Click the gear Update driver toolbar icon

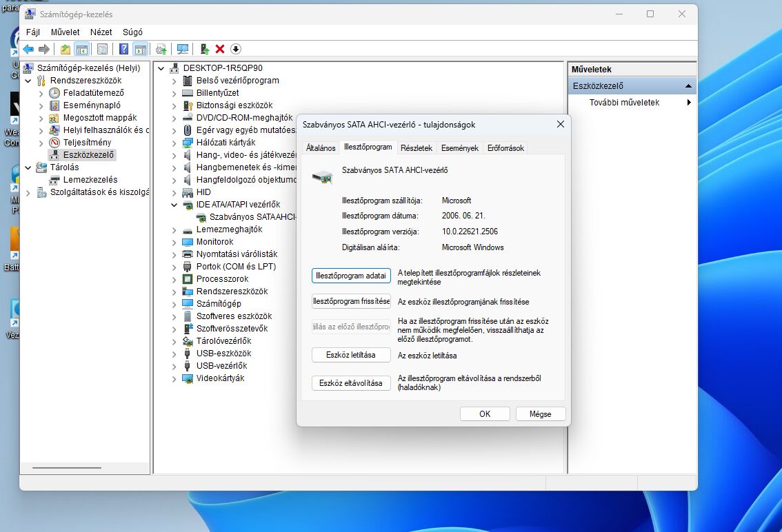161,49
